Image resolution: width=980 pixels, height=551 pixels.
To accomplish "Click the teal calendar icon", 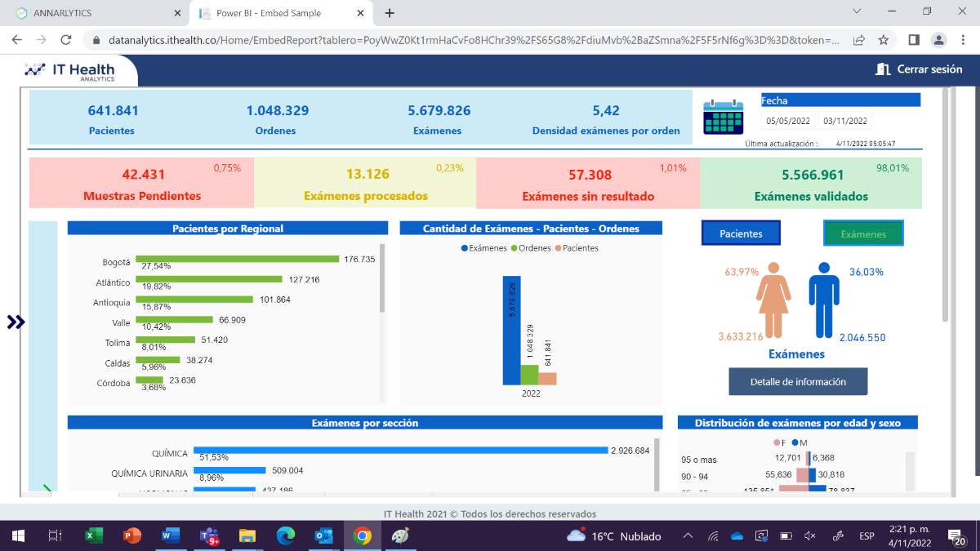I will coord(724,118).
